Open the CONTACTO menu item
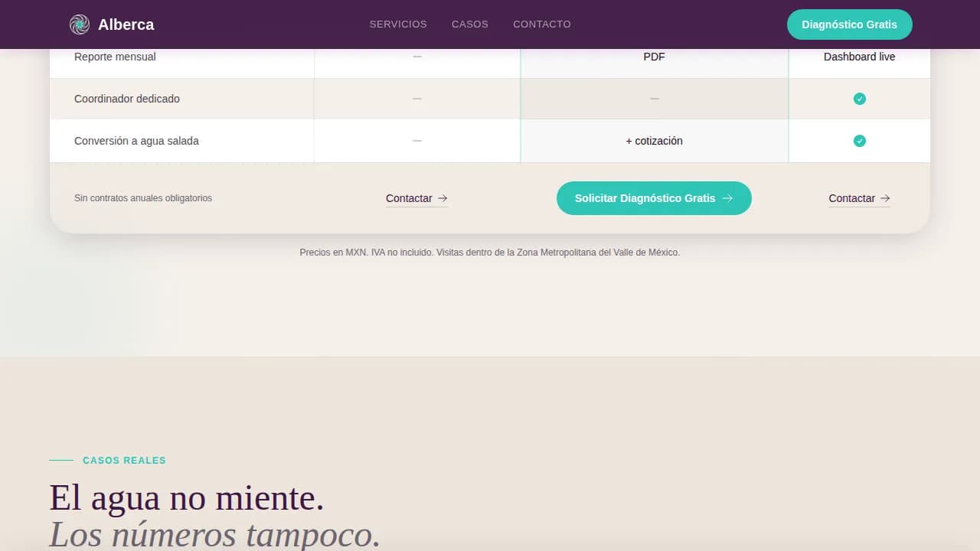980x551 pixels. point(542,24)
